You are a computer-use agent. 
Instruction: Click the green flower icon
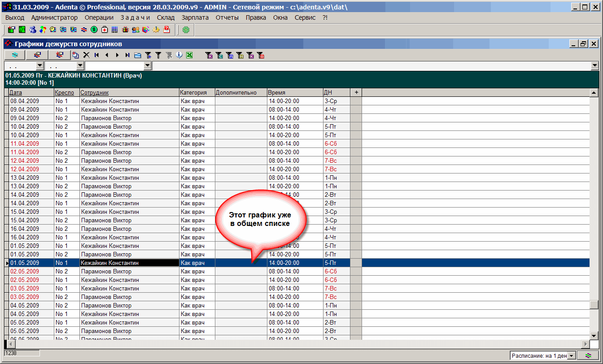(x=186, y=30)
